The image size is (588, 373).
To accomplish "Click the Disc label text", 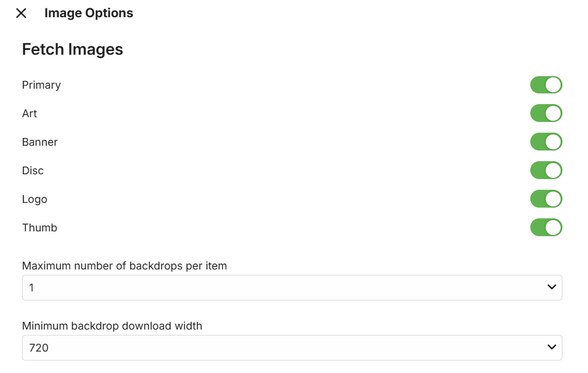I will [x=33, y=171].
